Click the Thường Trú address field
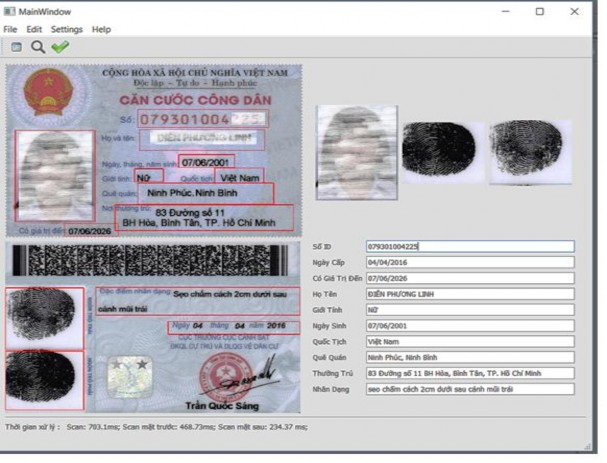 469,374
